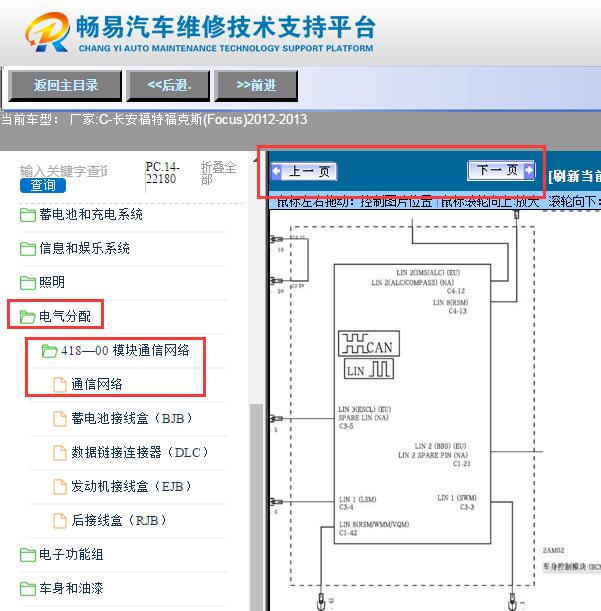
Task: Click the LIN 8(RSM) C4-13 label
Action: (450, 307)
